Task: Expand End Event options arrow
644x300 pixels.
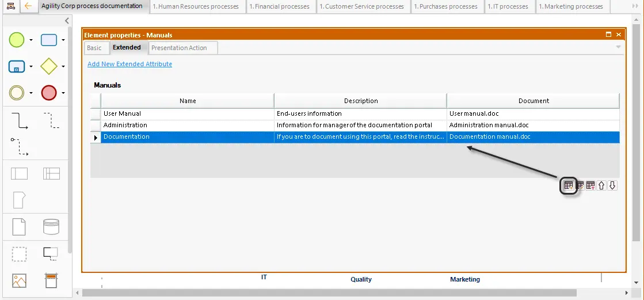Action: click(x=63, y=93)
